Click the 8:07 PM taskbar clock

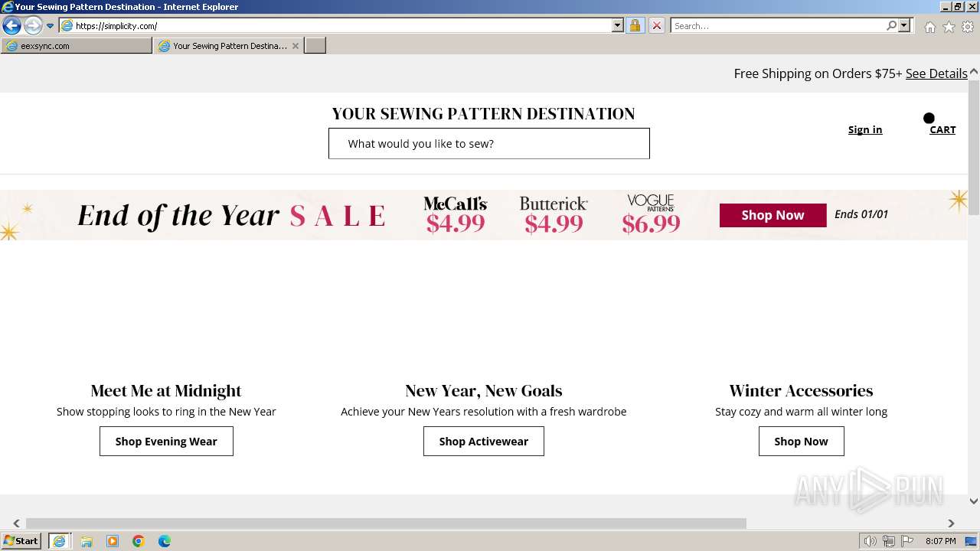point(940,541)
